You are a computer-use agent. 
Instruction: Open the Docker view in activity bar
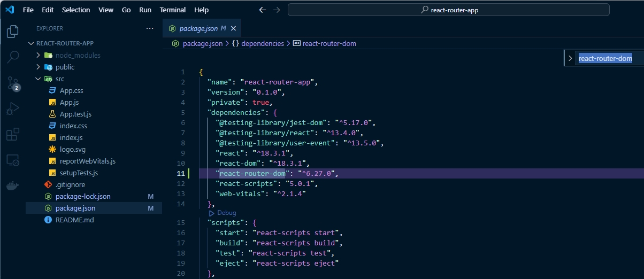point(13,185)
